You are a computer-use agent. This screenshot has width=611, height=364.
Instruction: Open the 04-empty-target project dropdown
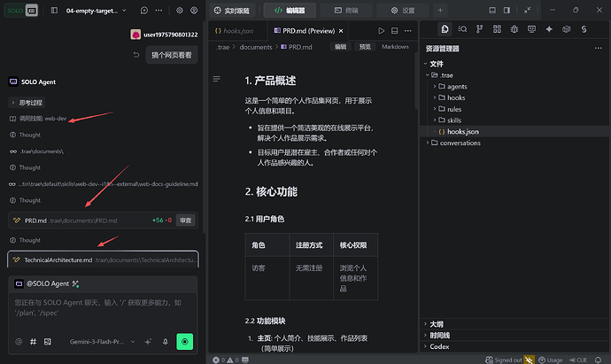(x=97, y=11)
